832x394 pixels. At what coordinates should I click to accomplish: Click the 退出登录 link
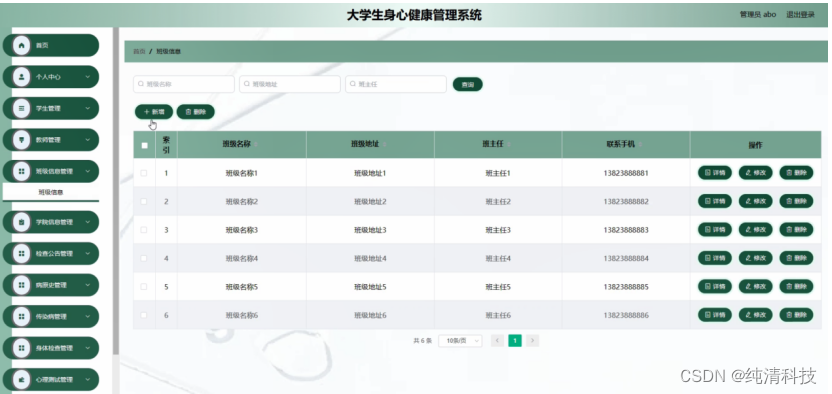pyautogui.click(x=800, y=15)
